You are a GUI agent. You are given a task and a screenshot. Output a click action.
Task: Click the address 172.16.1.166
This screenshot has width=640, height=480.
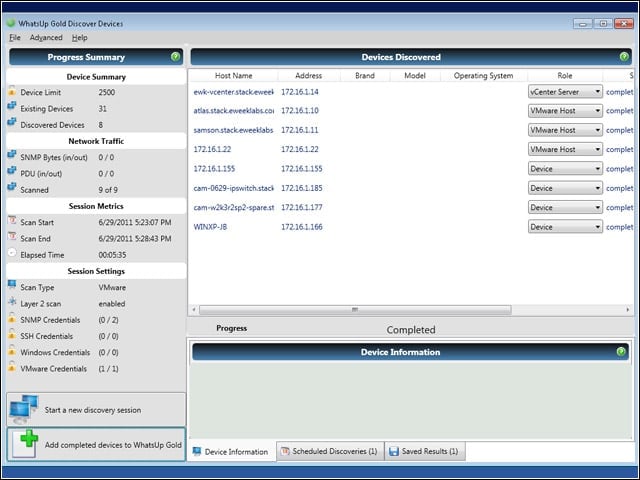(x=302, y=227)
